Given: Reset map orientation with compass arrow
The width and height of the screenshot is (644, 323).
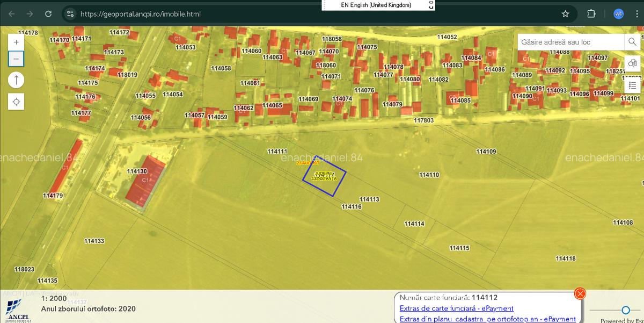Looking at the screenshot, I should [x=16, y=80].
